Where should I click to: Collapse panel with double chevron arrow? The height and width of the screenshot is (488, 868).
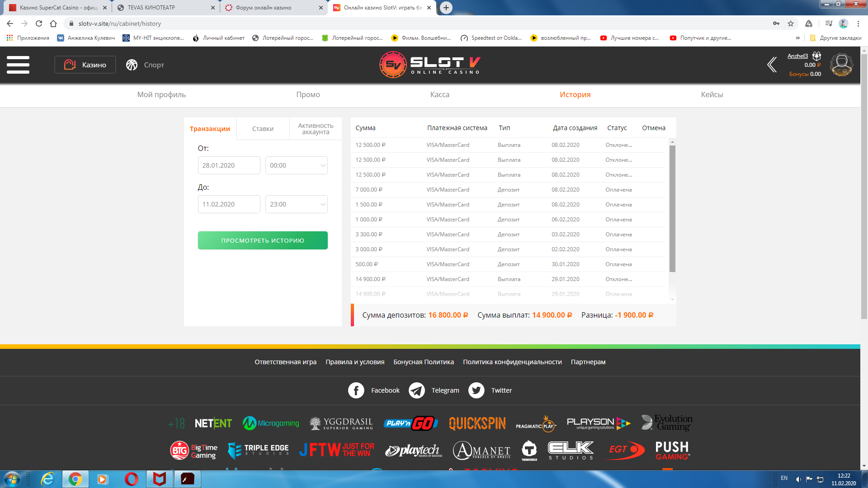click(x=772, y=65)
